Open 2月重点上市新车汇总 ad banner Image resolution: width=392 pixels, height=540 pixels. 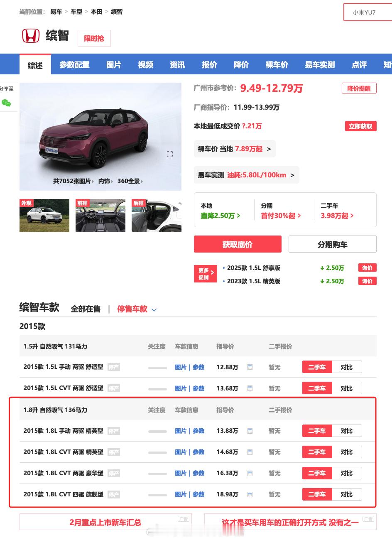tap(105, 522)
